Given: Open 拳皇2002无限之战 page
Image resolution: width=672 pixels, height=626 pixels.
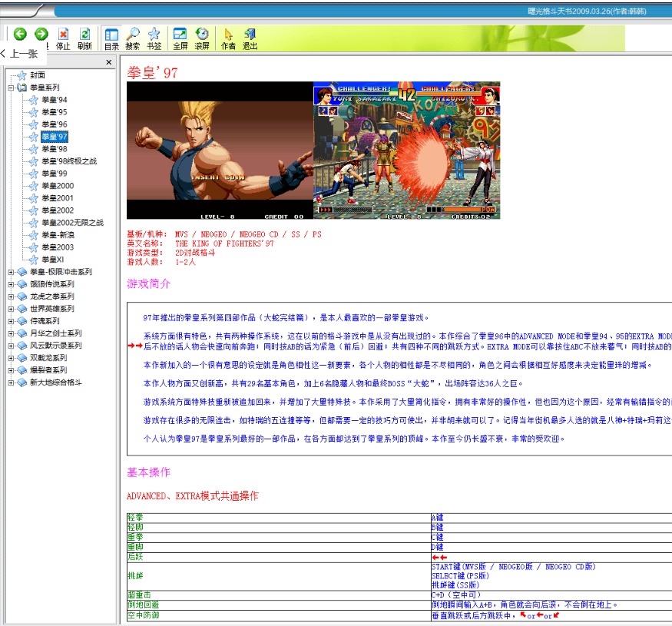Looking at the screenshot, I should (72, 223).
